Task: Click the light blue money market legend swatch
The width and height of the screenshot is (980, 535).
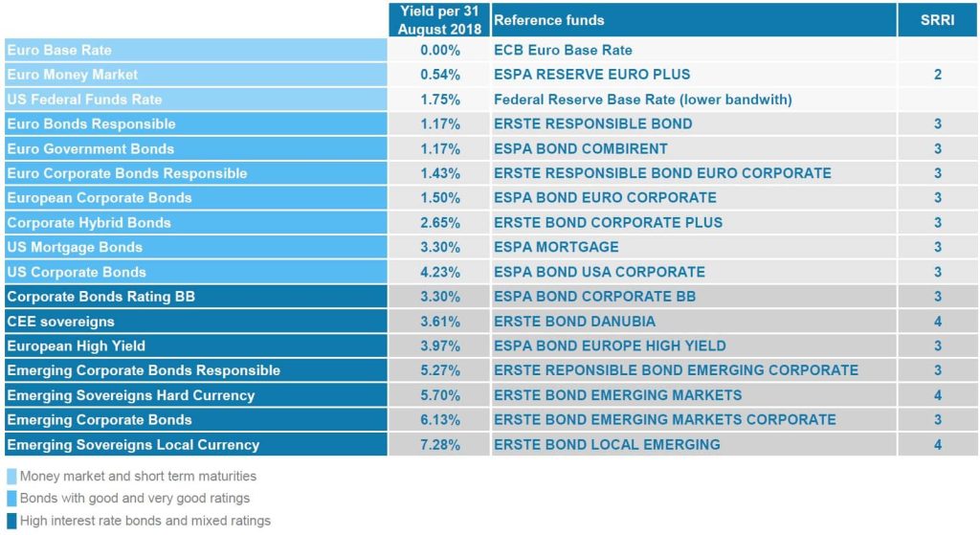Action: (11, 476)
